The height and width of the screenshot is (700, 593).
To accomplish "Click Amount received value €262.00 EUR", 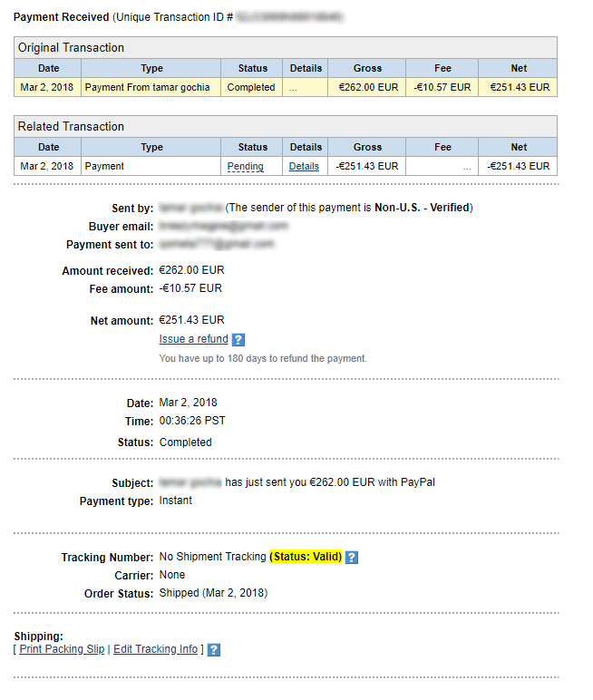I will (x=192, y=270).
